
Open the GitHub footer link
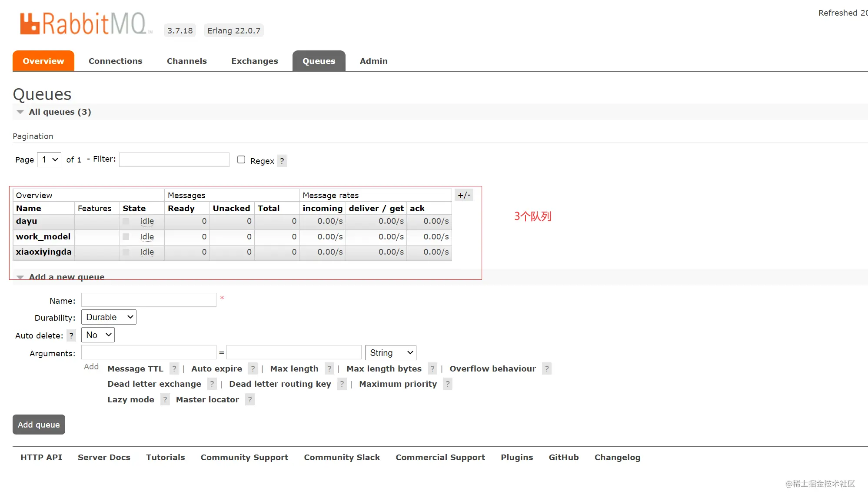coord(564,458)
